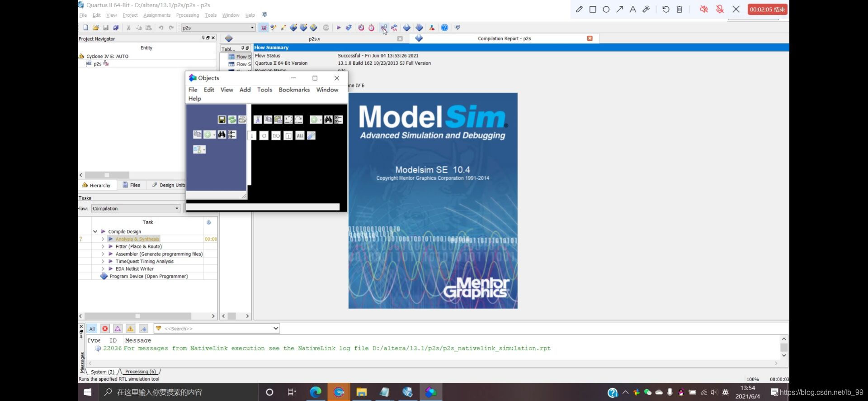Close the p2s.v tab

(400, 39)
